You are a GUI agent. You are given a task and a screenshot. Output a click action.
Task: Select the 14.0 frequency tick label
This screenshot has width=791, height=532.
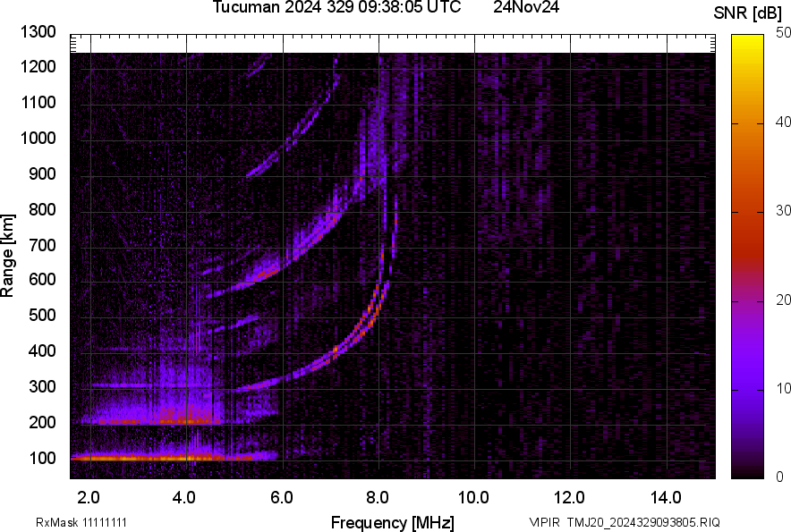[667, 497]
